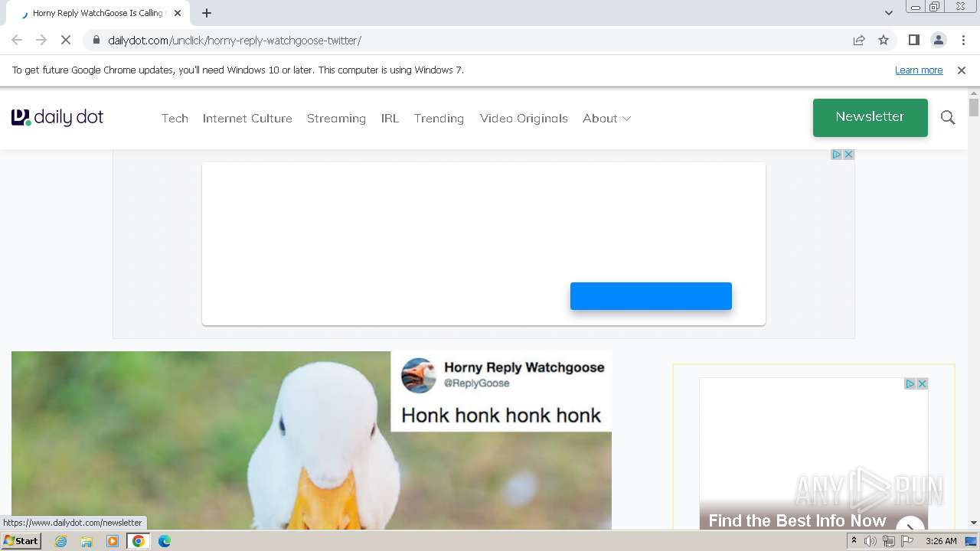Toggle the browser side panel icon
The width and height of the screenshot is (980, 551).
coord(913,40)
